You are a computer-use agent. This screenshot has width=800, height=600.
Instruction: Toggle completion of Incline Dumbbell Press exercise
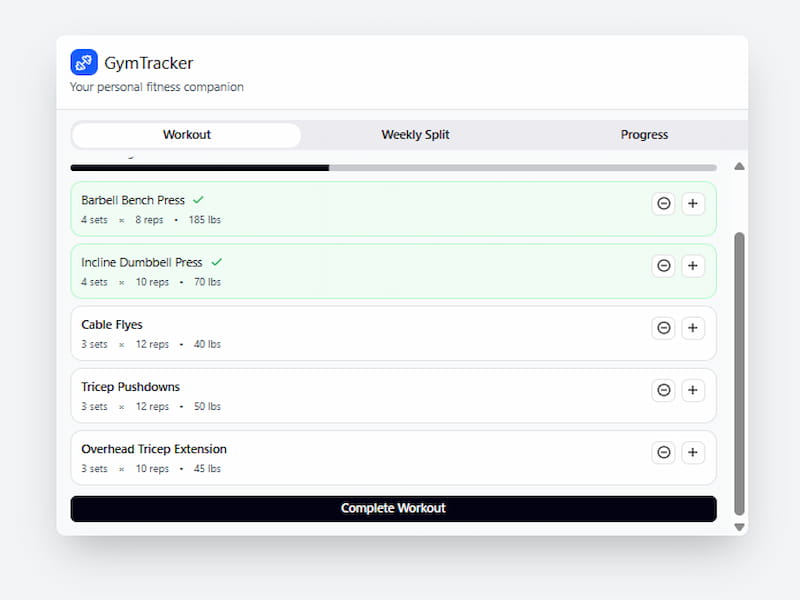[350, 271]
